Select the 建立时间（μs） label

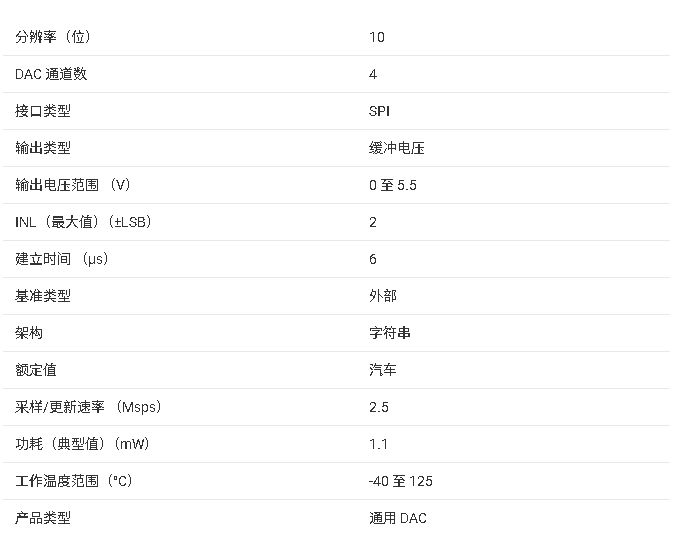pyautogui.click(x=62, y=259)
